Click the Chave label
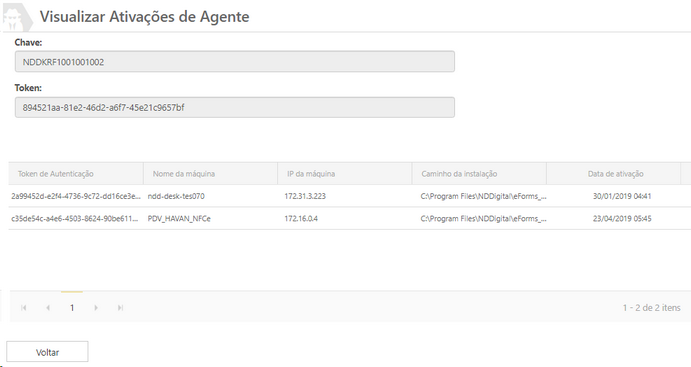Image resolution: width=691 pixels, height=367 pixels. pyautogui.click(x=28, y=42)
